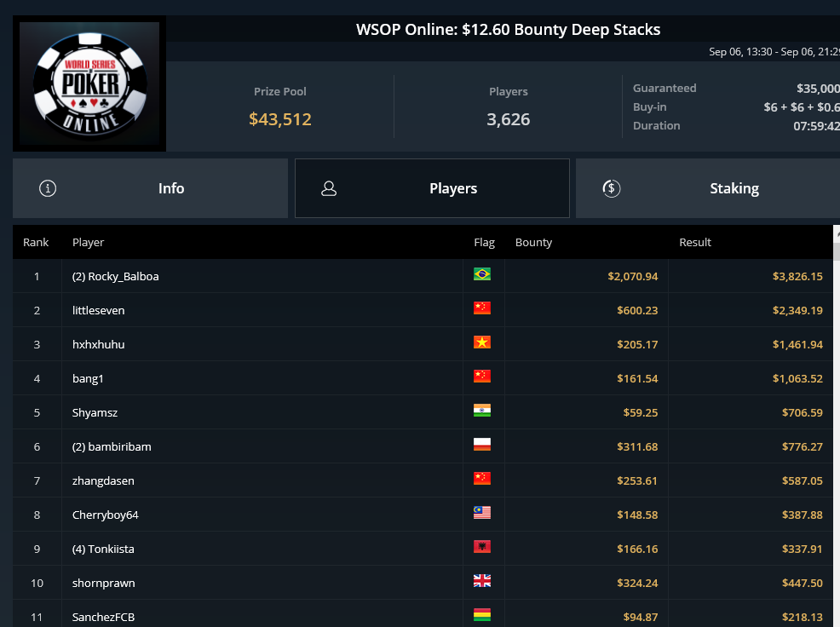Select player littleseven
The height and width of the screenshot is (627, 840).
[99, 310]
